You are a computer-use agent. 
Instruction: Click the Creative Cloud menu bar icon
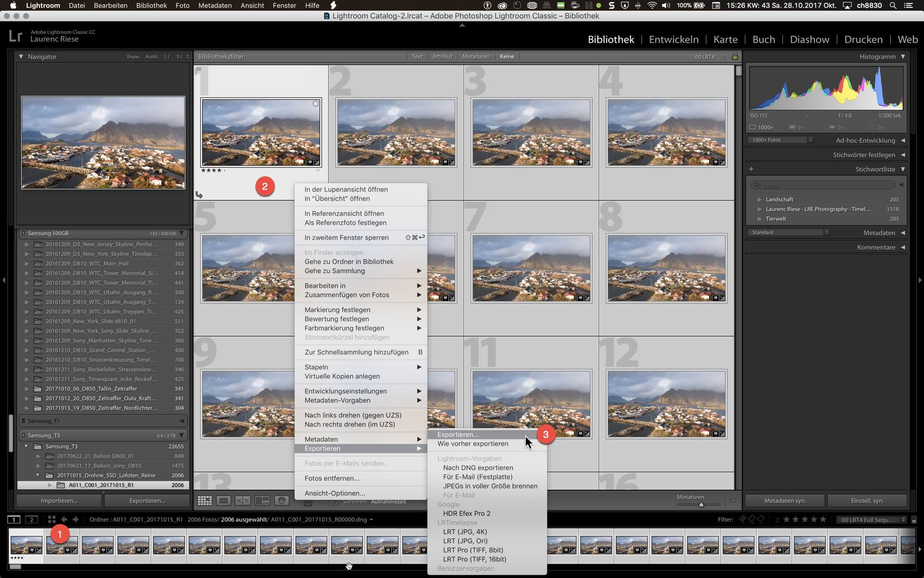502,5
